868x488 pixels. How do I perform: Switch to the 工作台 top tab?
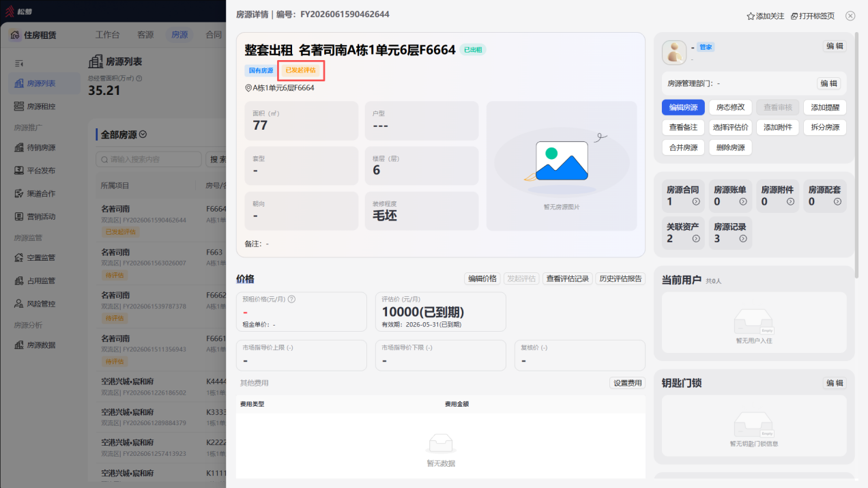tap(107, 35)
